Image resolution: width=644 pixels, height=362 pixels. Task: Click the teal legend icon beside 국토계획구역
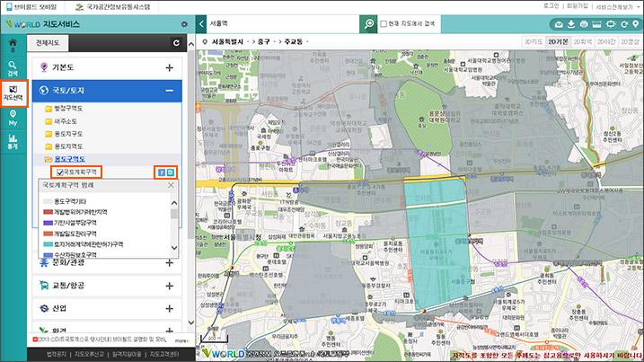click(x=170, y=172)
